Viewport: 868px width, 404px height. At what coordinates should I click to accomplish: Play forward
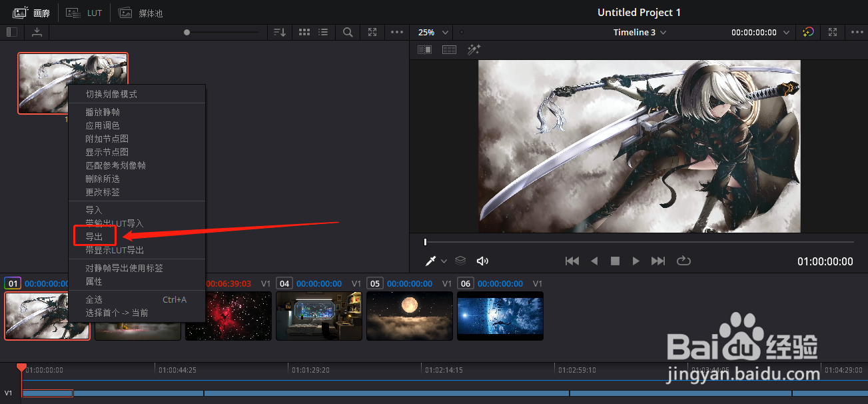click(636, 261)
